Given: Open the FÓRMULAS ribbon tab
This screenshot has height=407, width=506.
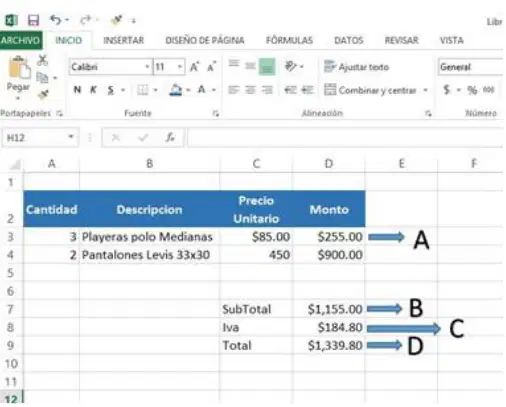Looking at the screenshot, I should (289, 40).
